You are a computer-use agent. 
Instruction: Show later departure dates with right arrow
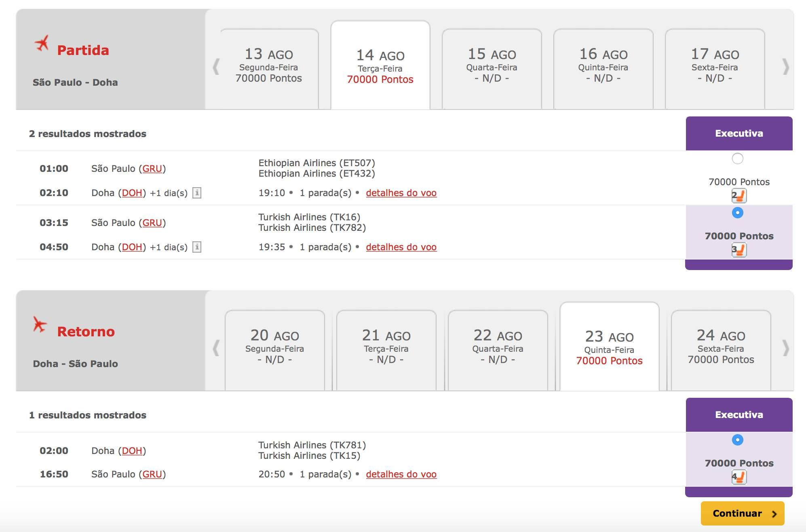click(785, 67)
